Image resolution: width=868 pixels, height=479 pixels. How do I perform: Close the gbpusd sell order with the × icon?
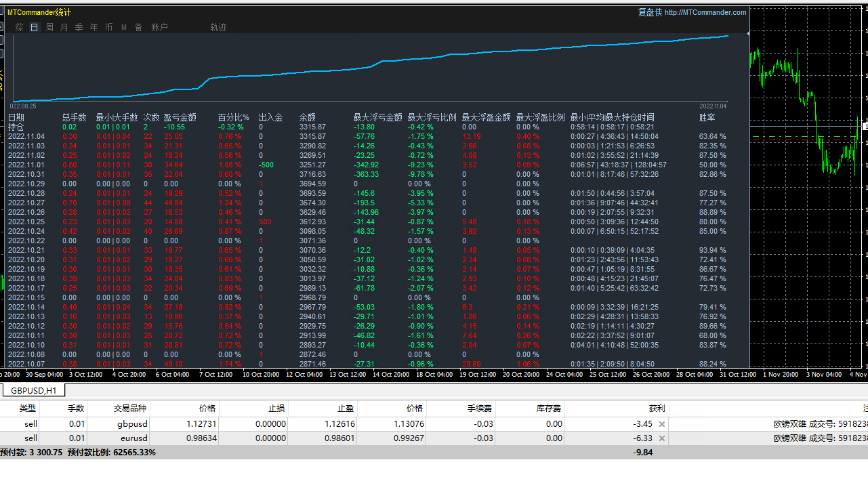click(x=662, y=424)
